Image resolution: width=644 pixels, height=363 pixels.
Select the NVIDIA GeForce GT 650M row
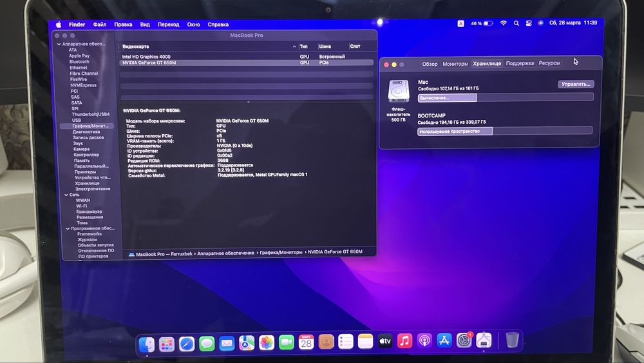coord(247,63)
